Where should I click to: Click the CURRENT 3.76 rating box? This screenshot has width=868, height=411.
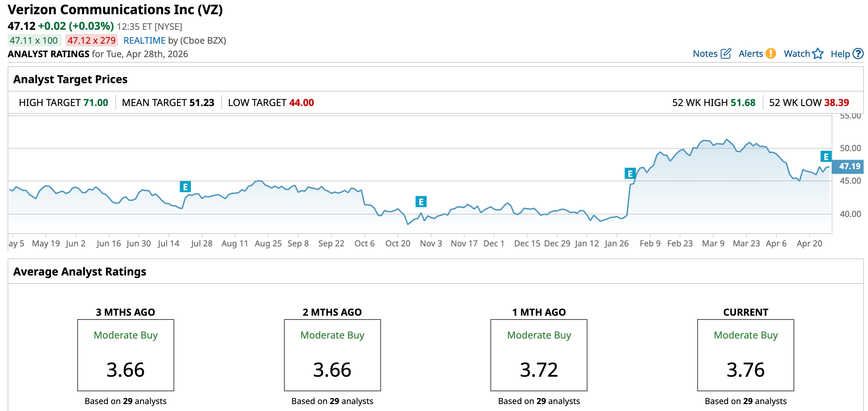(x=745, y=355)
